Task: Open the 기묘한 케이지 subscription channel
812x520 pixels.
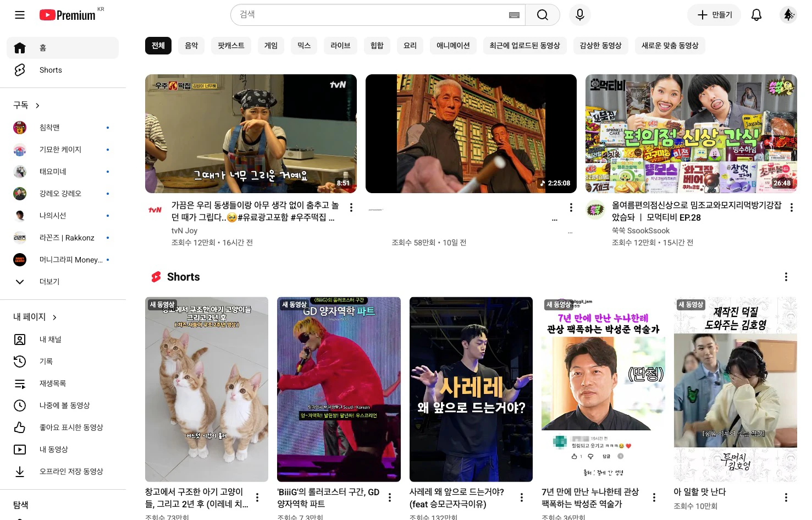Action: [63, 150]
